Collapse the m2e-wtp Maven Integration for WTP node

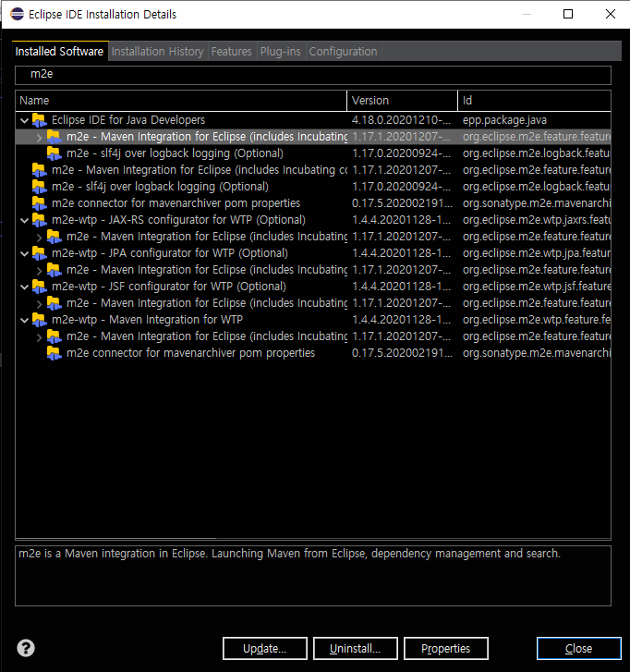[24, 321]
